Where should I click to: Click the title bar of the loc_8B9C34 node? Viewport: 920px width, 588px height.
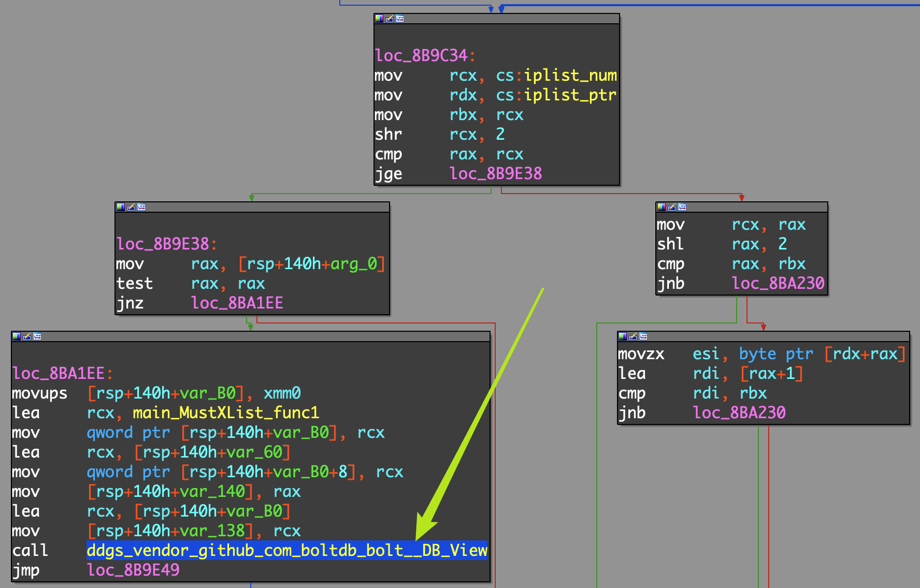[497, 19]
